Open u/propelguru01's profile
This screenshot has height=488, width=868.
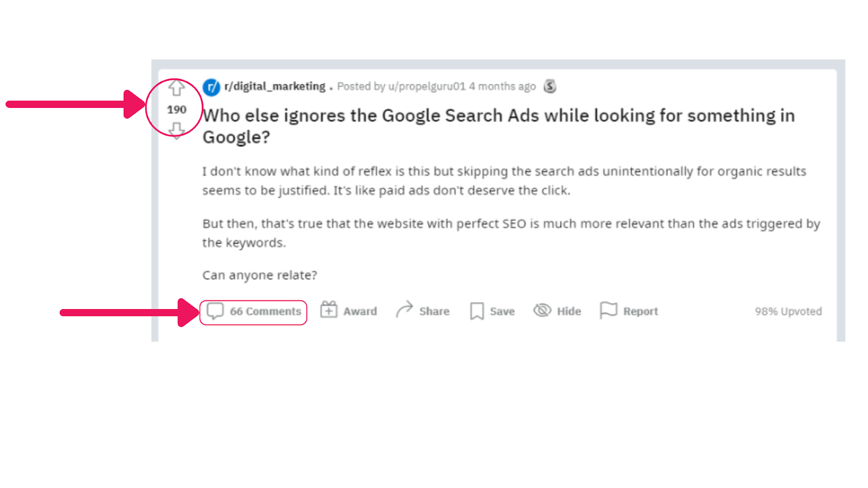426,86
